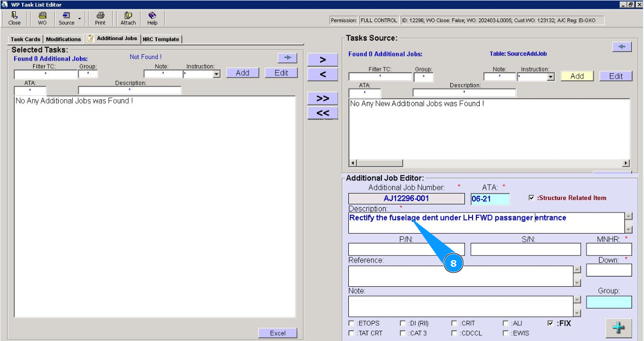Click Filter TC field in Tasks Source
644x341 pixels.
380,77
